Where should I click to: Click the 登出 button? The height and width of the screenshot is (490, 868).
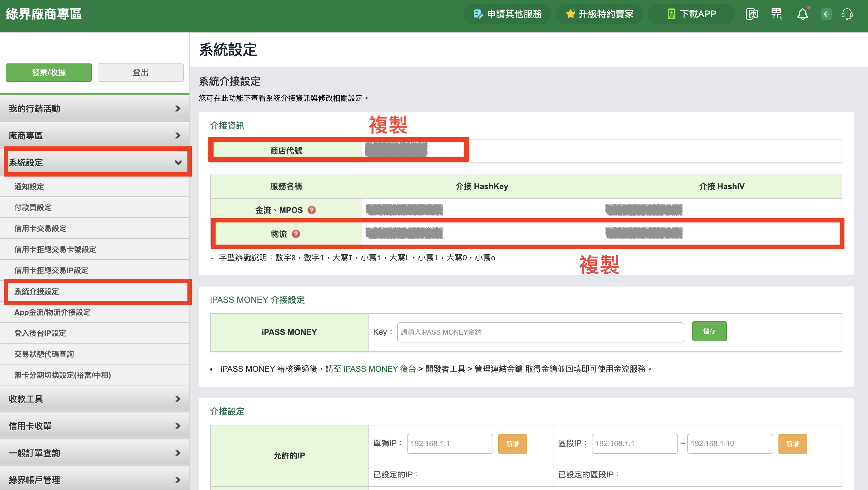[x=140, y=72]
